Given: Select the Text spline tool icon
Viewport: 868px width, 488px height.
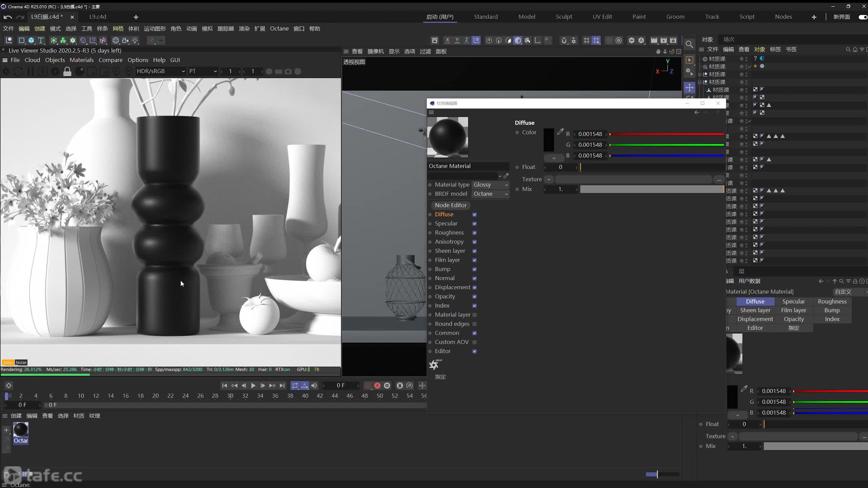Looking at the screenshot, I should click(x=41, y=40).
